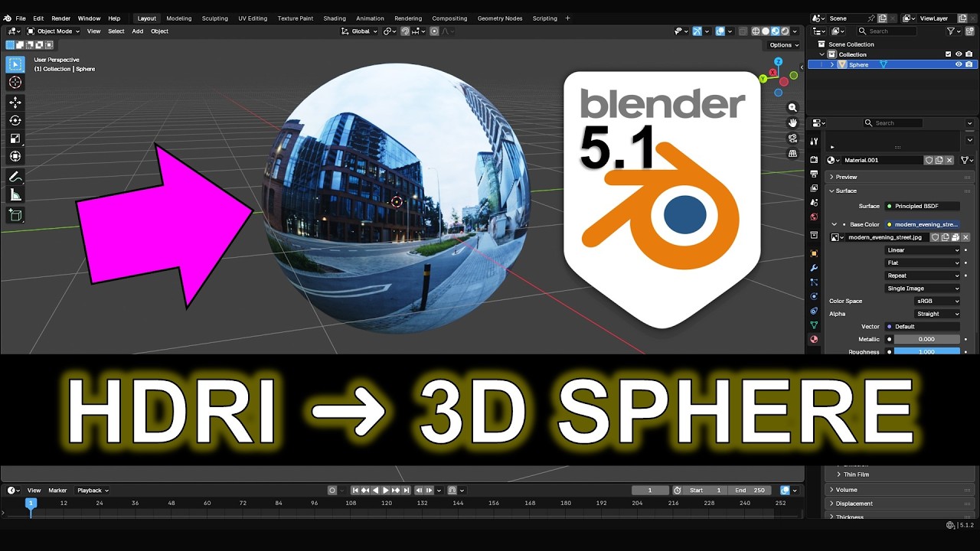This screenshot has height=551, width=980.
Task: Switch perspective/orthographic grid icon
Action: tap(792, 154)
